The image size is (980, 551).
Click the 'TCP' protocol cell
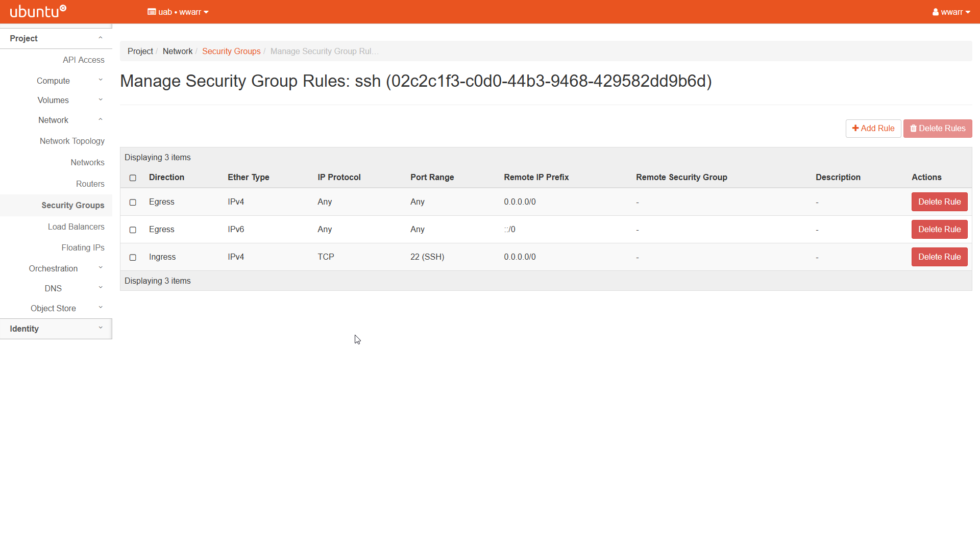326,257
